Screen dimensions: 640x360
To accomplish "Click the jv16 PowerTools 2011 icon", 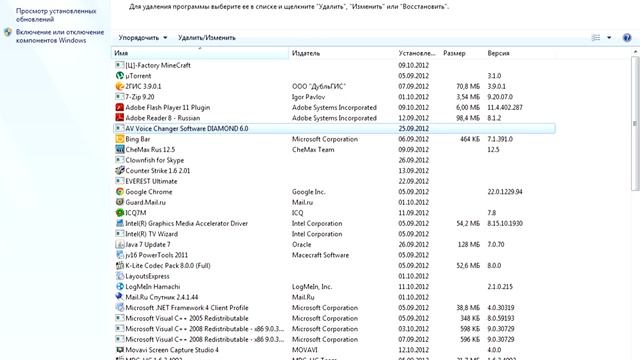I will pos(120,255).
